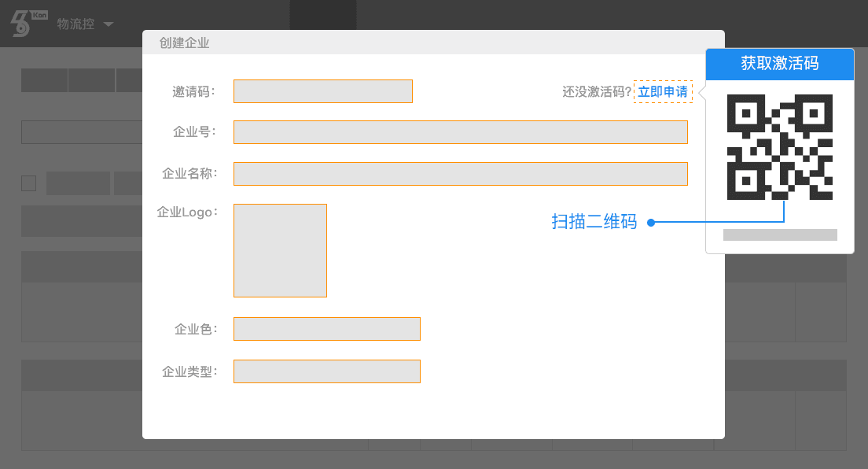Image resolution: width=868 pixels, height=469 pixels.
Task: Click the 立即申请 link
Action: [x=663, y=91]
